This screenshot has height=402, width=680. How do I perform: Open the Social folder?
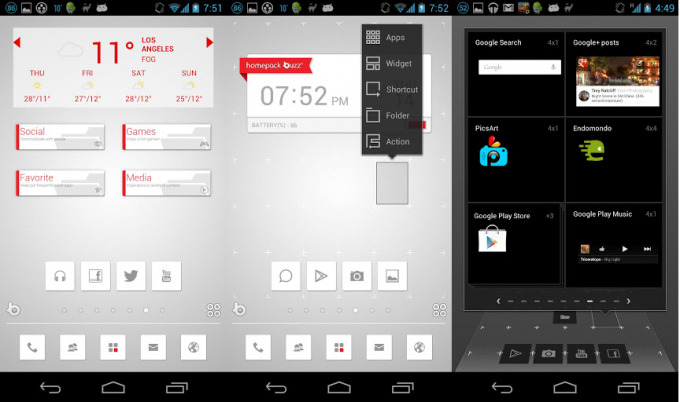click(60, 137)
